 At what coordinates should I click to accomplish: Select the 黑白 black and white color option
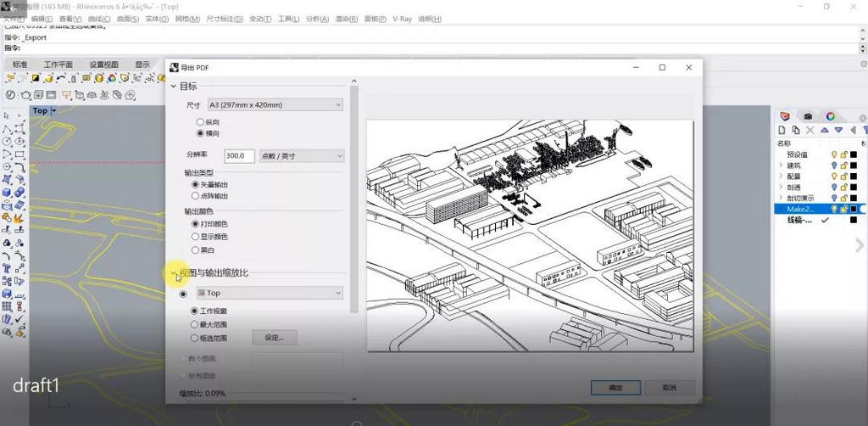coord(196,250)
